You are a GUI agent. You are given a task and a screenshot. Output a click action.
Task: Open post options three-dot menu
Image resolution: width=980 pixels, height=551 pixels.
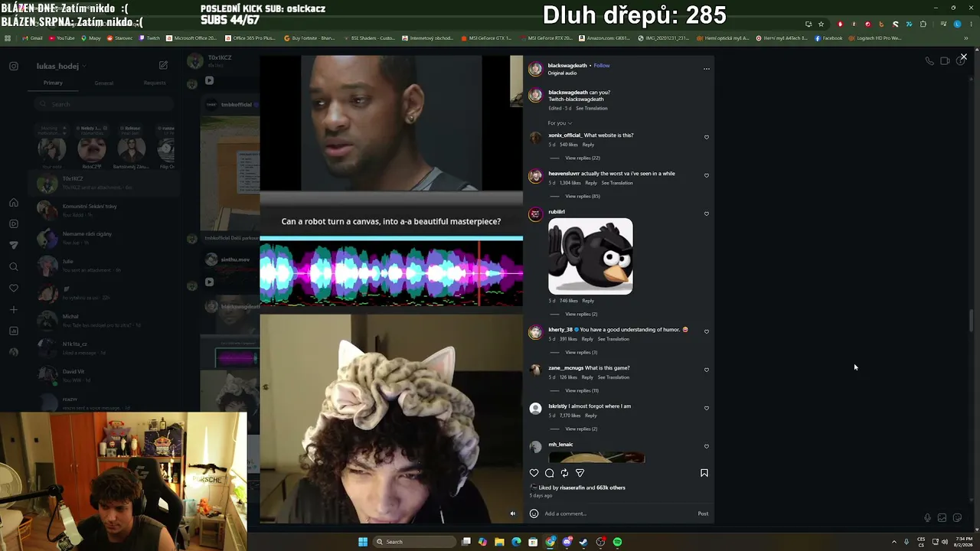click(707, 69)
